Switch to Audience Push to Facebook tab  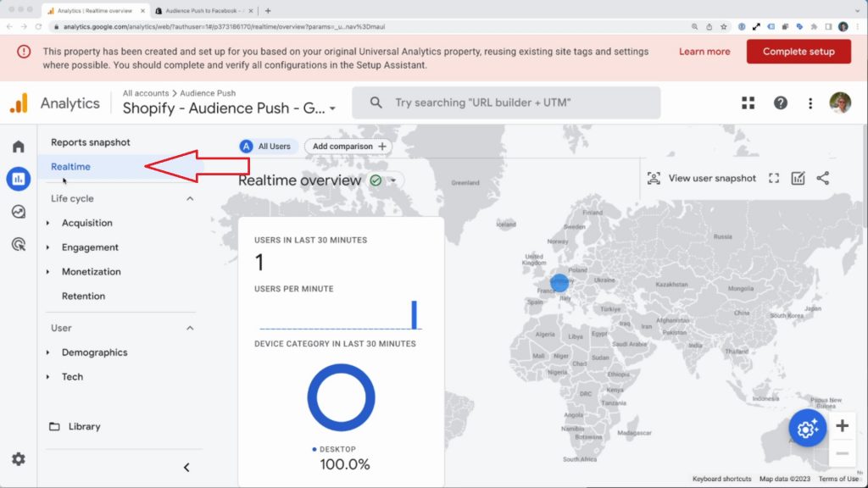tap(203, 10)
